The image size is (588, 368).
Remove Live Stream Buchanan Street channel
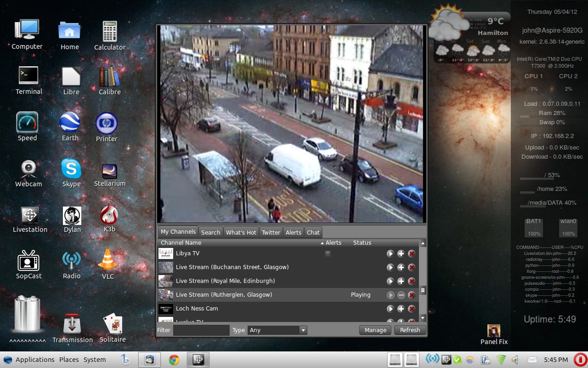click(412, 267)
